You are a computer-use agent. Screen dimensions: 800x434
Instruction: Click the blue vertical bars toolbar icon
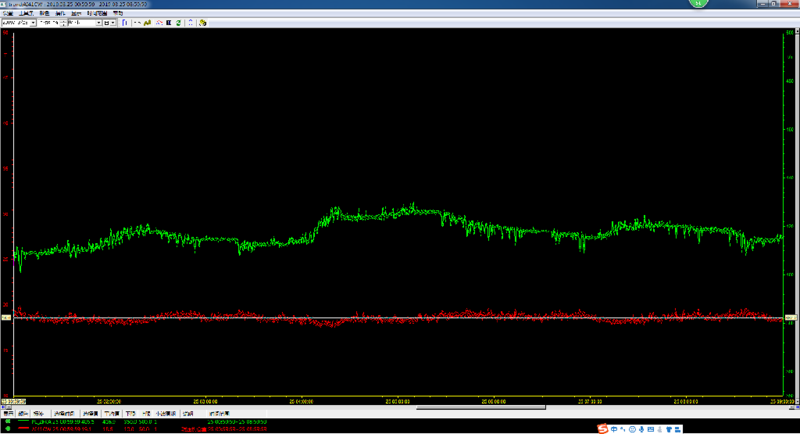tap(124, 22)
